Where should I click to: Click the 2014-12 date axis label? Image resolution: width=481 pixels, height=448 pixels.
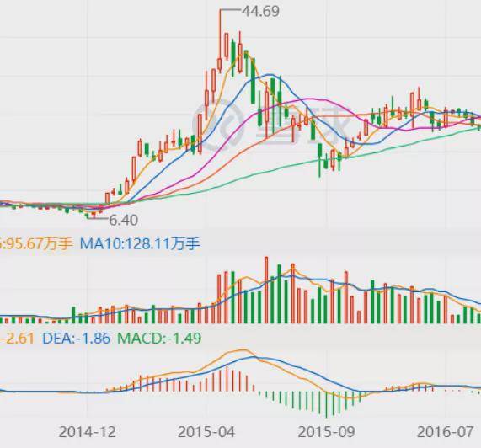coord(88,432)
